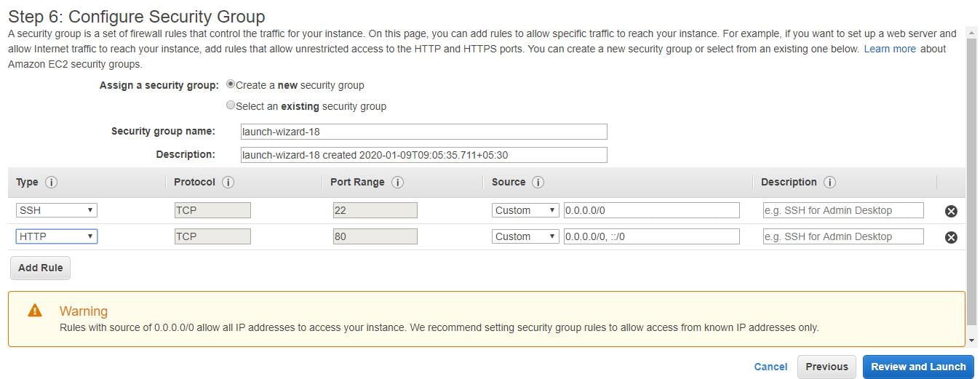
Task: Click the info icon next to Protocol
Action: click(228, 183)
